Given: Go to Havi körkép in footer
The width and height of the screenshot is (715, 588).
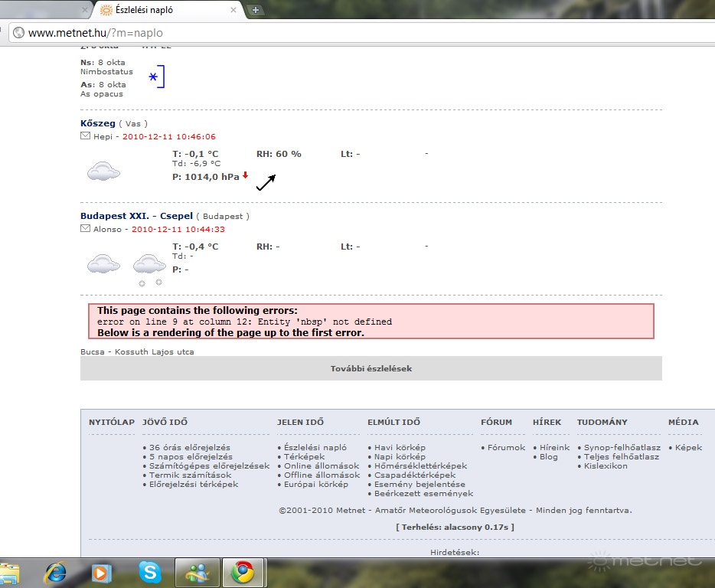Looking at the screenshot, I should (400, 447).
